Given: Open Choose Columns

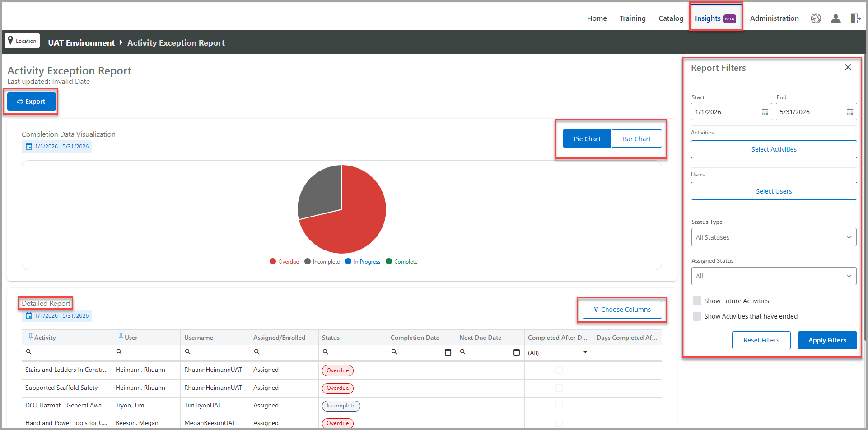Looking at the screenshot, I should pyautogui.click(x=622, y=310).
